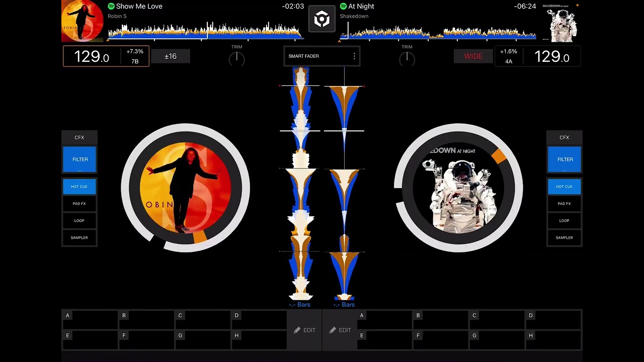Click the -06:24 remaining time

click(x=525, y=6)
